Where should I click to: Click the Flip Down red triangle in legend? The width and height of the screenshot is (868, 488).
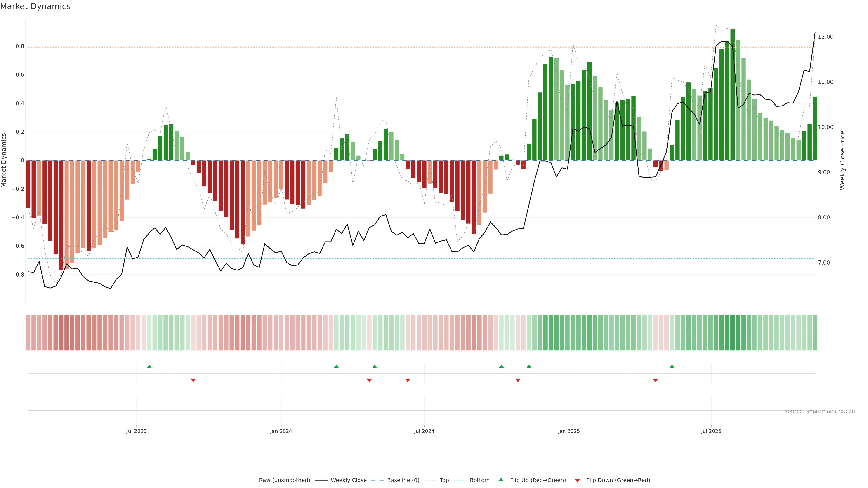pos(577,480)
